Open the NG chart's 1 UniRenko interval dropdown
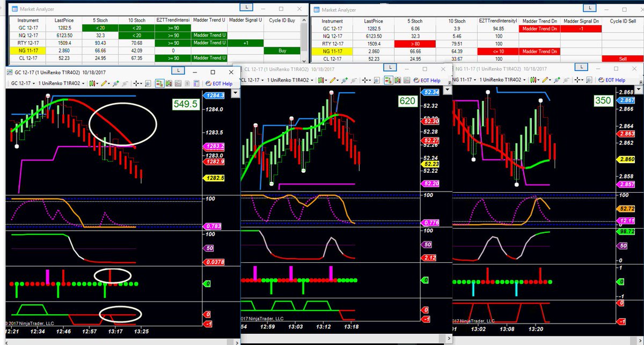The height and width of the screenshot is (345, 644). pos(503,80)
